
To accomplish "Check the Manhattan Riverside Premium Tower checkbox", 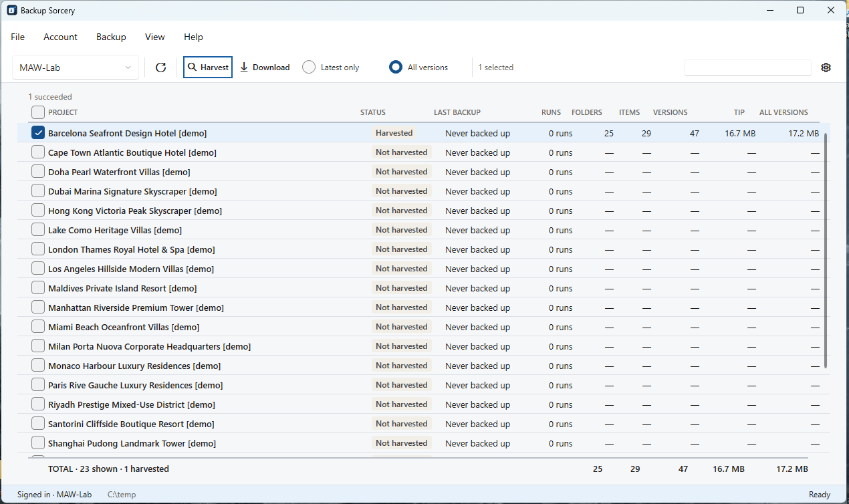I will (38, 307).
